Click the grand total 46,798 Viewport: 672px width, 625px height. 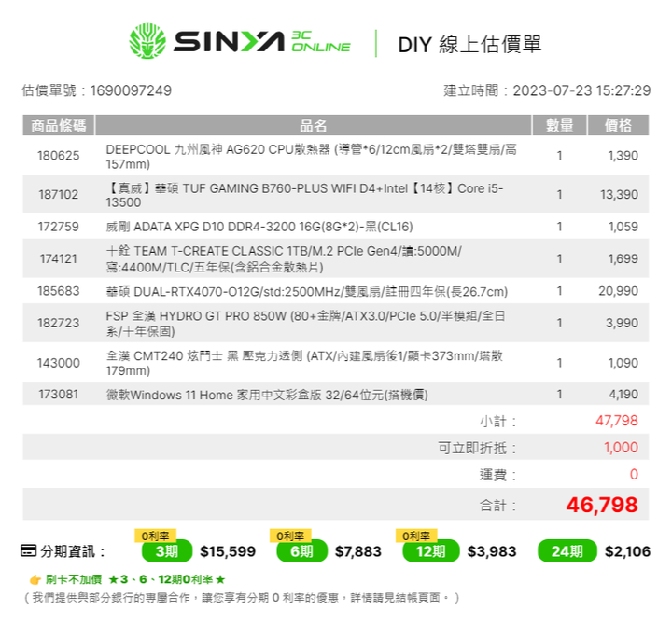[x=602, y=505]
